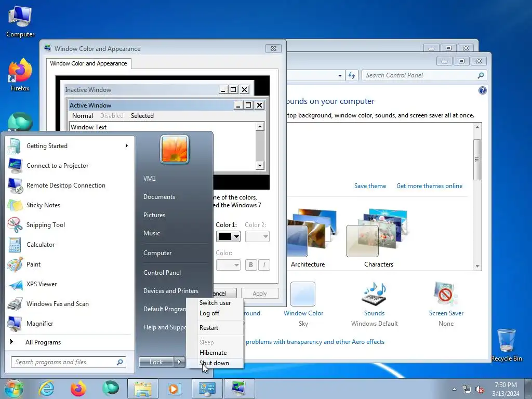Open the Firefox desktop shortcut
The image size is (532, 399).
[x=20, y=75]
